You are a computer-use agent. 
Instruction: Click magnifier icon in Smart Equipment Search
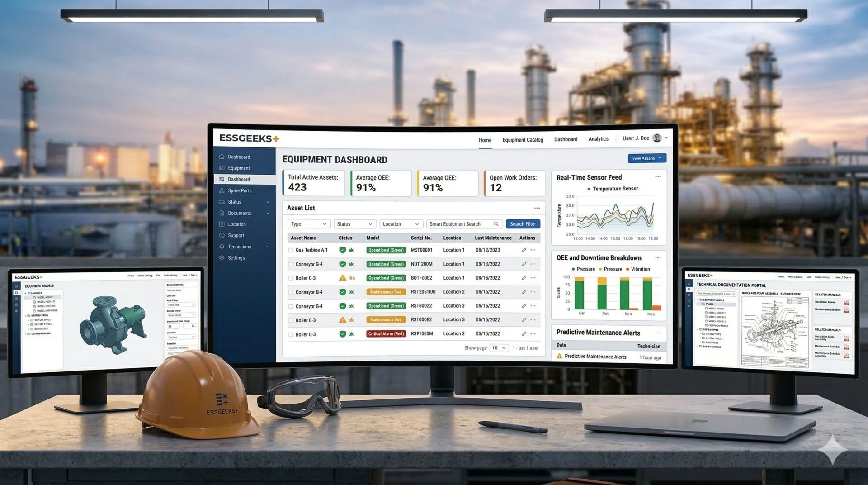click(496, 224)
